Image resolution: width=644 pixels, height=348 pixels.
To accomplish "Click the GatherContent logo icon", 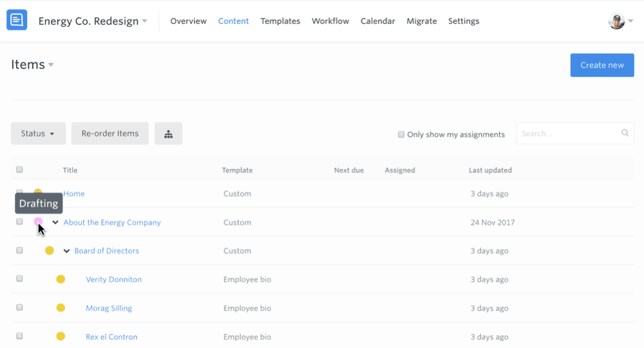I will click(x=17, y=21).
